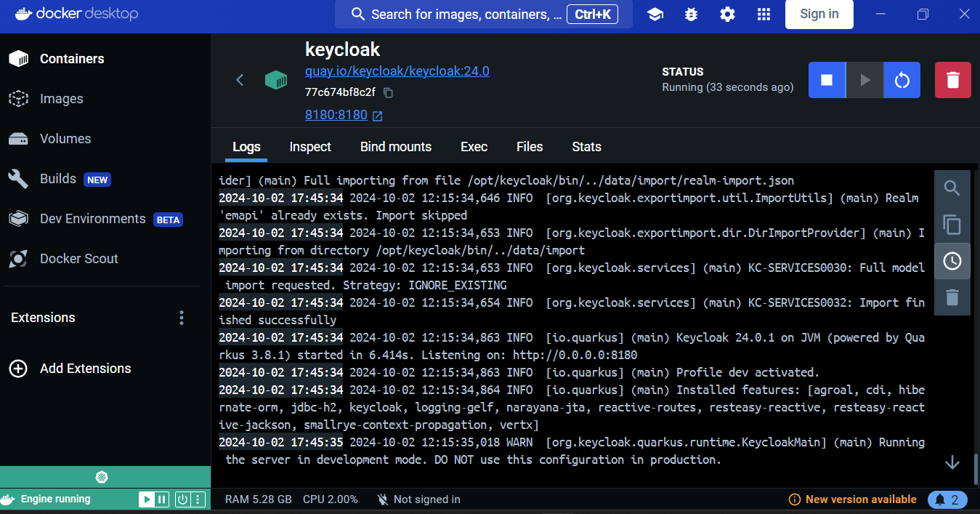Viewport: 980px width, 514px height.
Task: Click 'Realm 'emapi' already exists' log line
Action: pyautogui.click(x=572, y=206)
